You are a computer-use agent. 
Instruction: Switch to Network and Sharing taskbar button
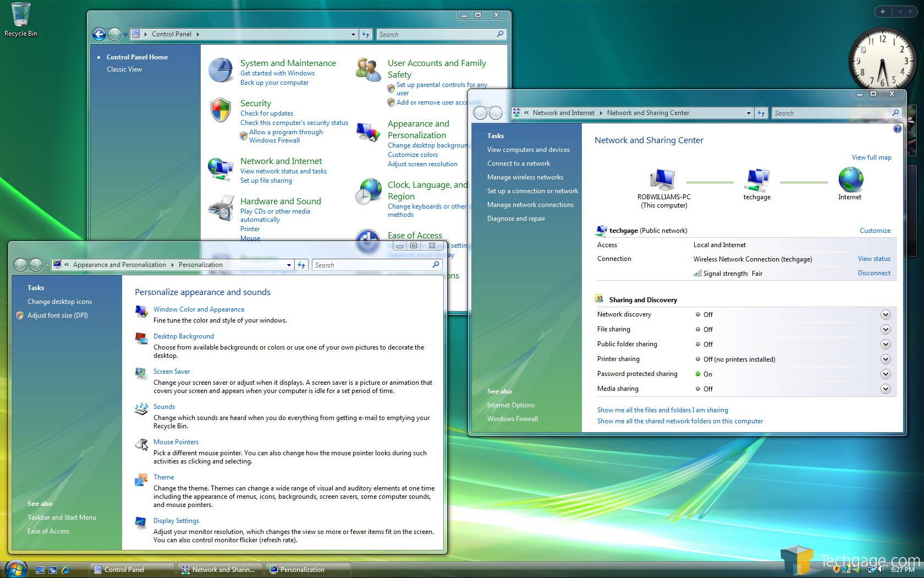(x=220, y=570)
